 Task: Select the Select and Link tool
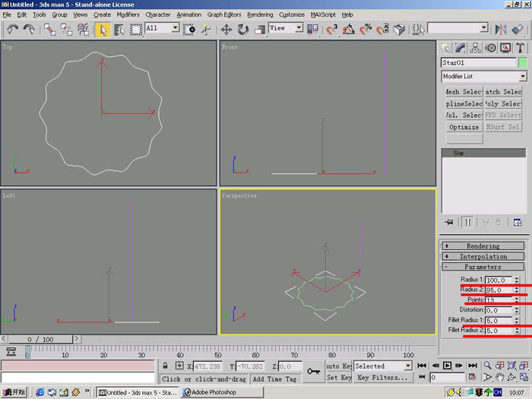(x=50, y=30)
